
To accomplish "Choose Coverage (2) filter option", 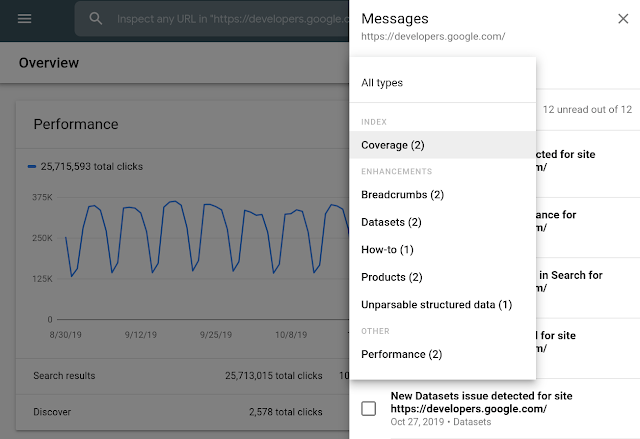I will (x=393, y=145).
